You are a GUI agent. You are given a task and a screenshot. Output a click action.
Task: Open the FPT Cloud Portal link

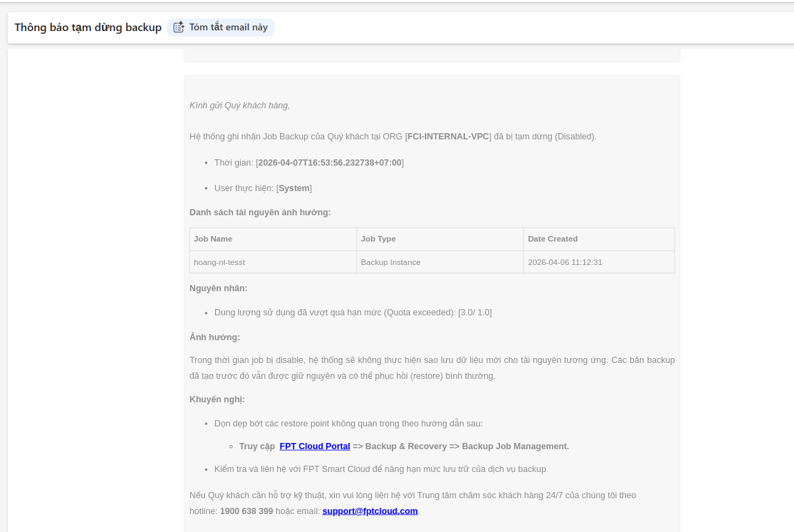pyautogui.click(x=315, y=446)
